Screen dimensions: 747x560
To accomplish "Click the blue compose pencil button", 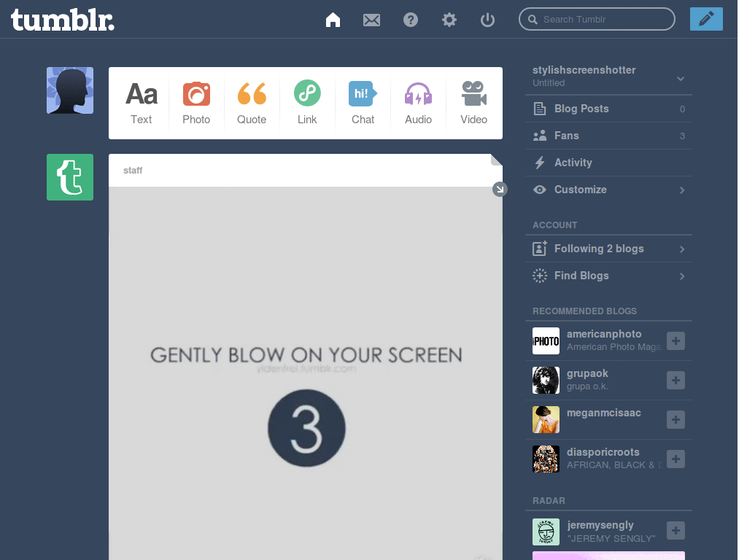I will click(x=706, y=19).
